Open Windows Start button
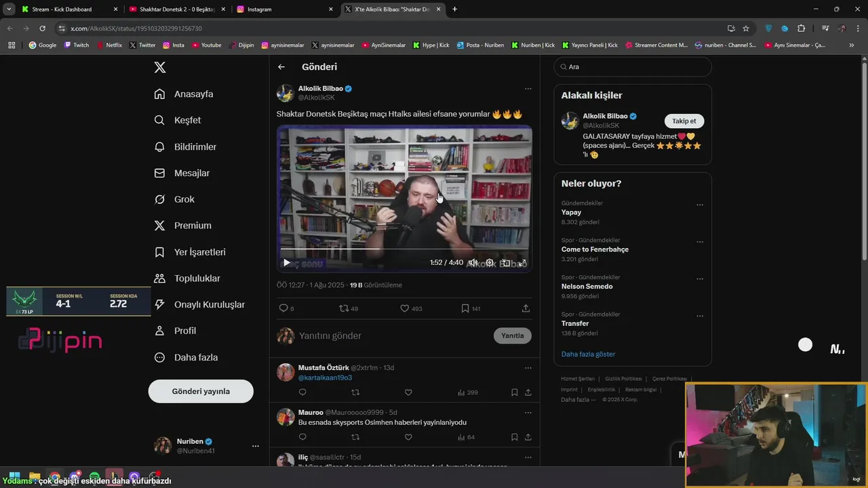 tap(14, 477)
